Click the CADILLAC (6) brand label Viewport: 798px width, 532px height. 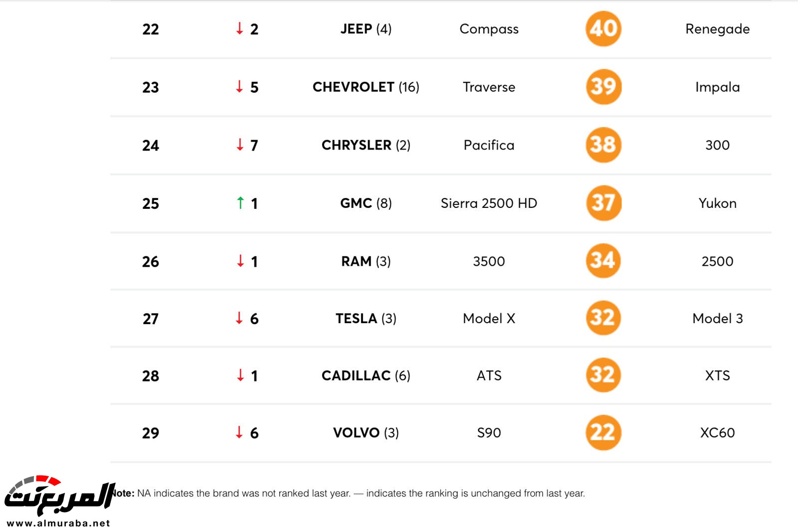click(366, 375)
